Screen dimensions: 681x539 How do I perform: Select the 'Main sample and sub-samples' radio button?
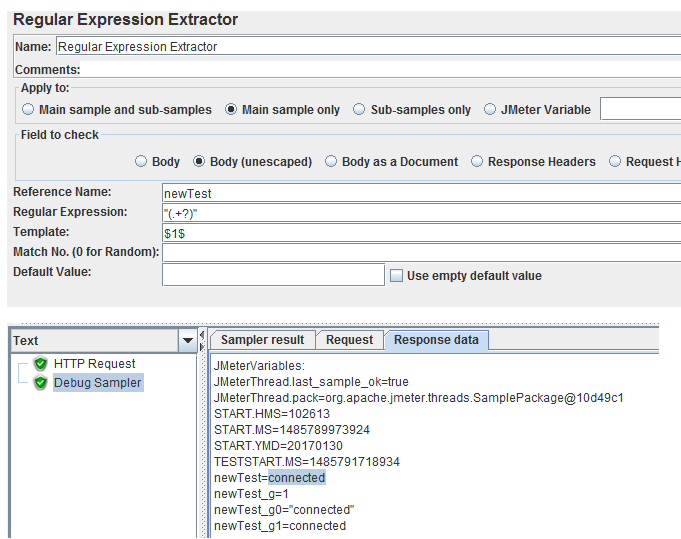tap(28, 110)
